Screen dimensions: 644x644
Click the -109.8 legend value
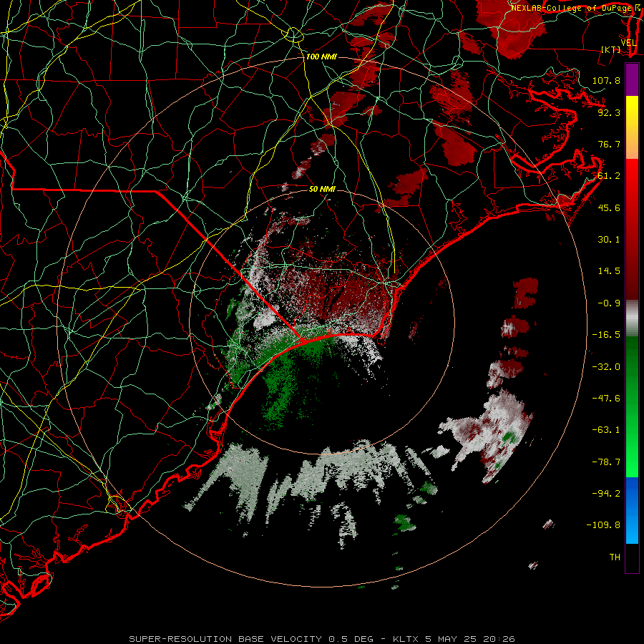click(603, 525)
